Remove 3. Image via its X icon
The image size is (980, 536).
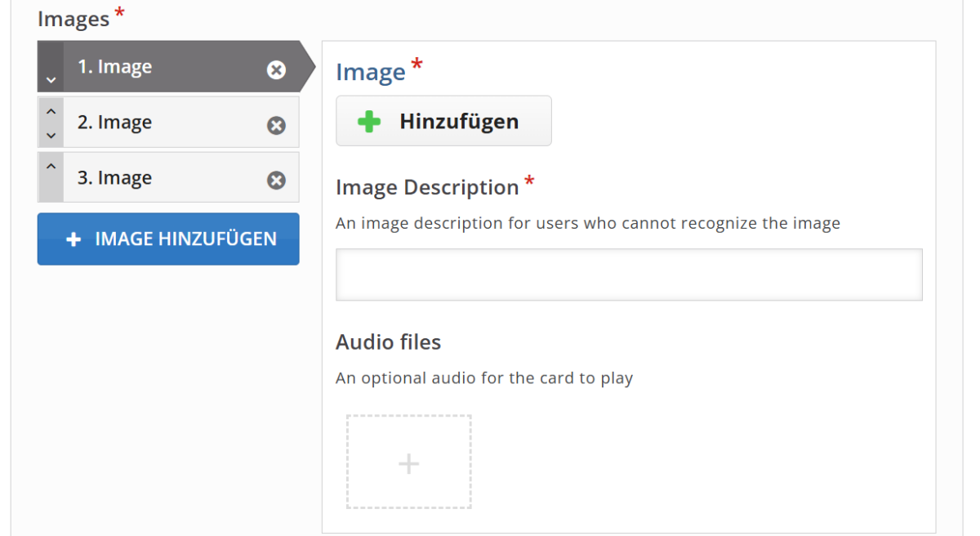point(277,181)
